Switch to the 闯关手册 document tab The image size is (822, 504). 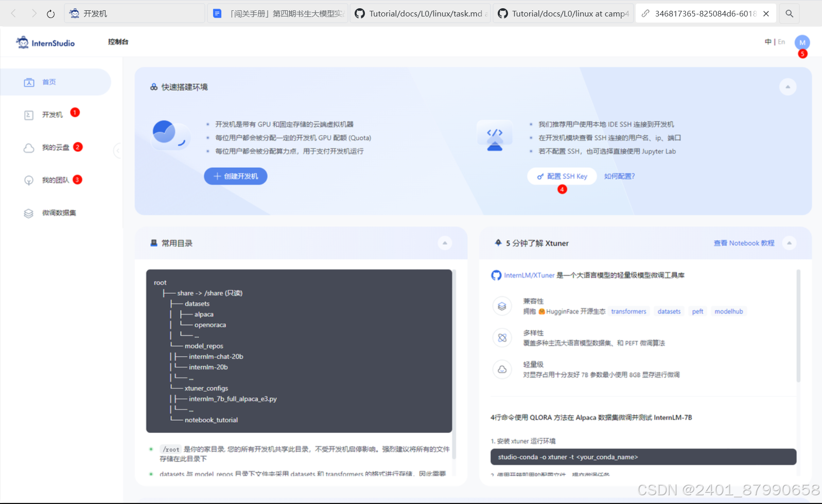pos(277,14)
